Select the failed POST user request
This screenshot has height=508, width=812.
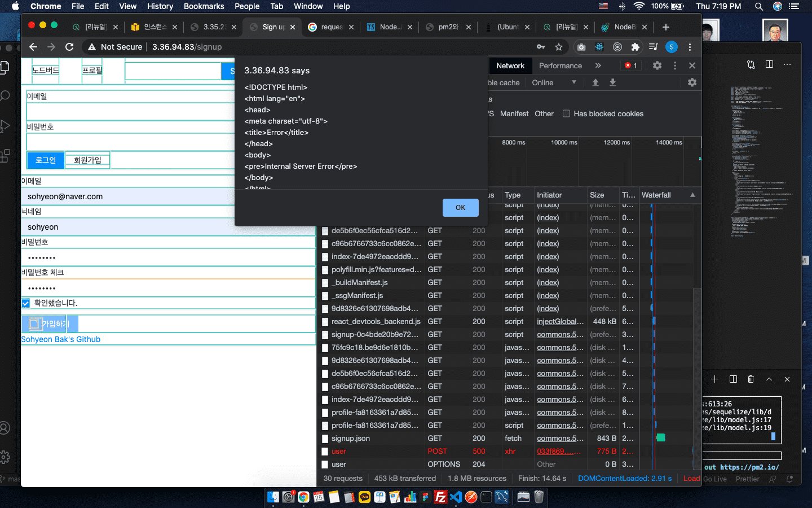point(339,451)
